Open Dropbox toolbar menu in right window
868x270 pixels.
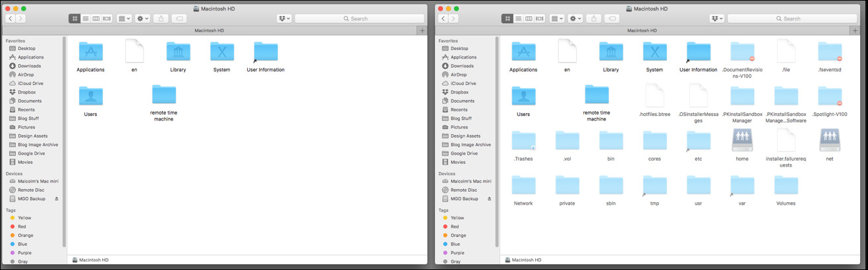pyautogui.click(x=717, y=18)
